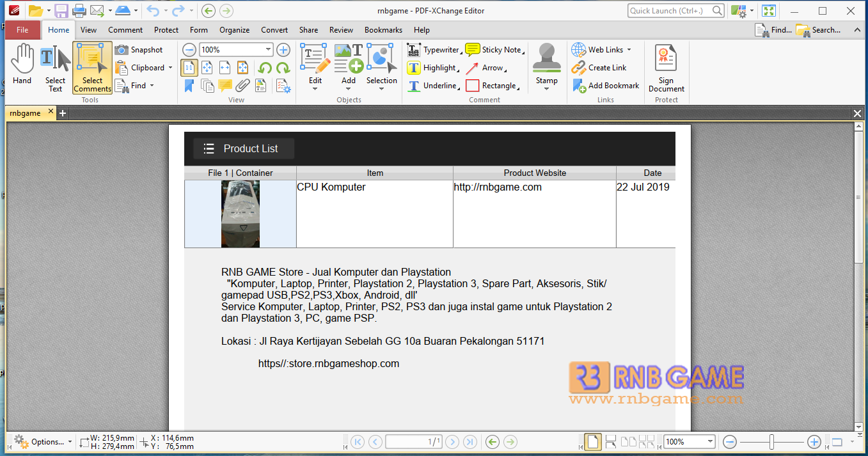Click Create Link

(599, 68)
